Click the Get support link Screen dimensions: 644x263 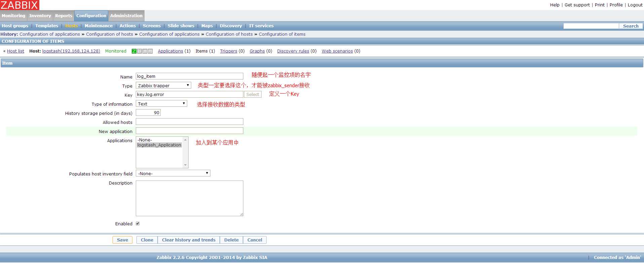click(577, 5)
